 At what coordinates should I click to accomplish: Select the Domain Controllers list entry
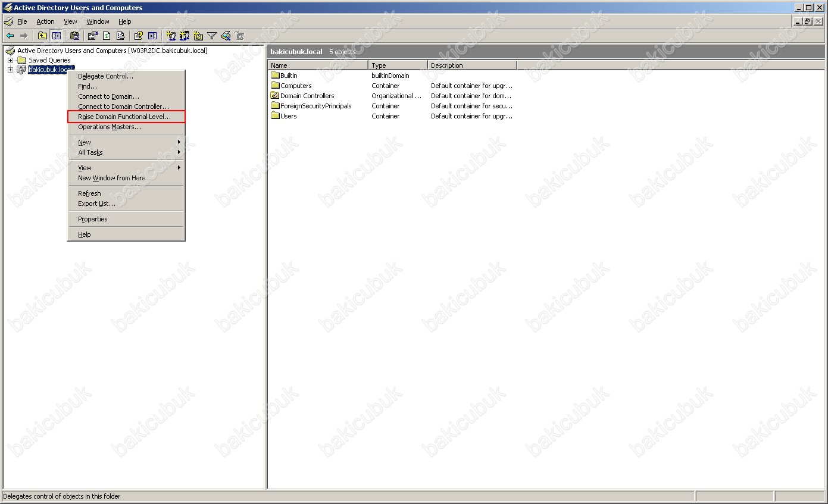point(307,96)
